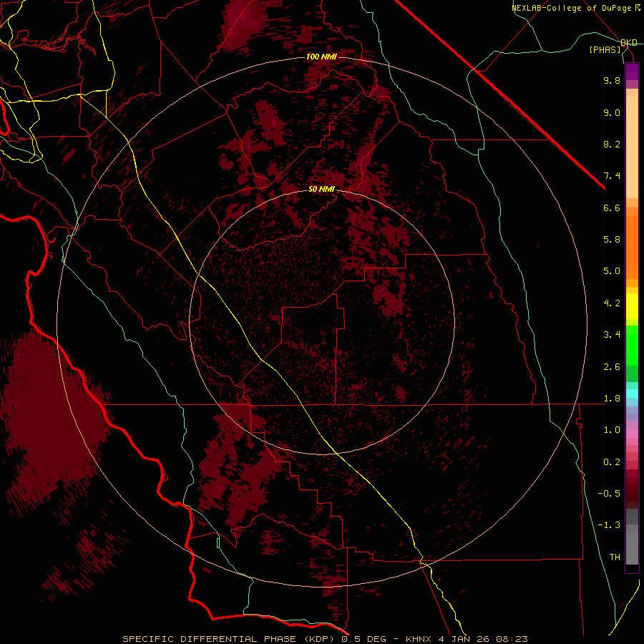Click the 2.6 value on the color scale
The height and width of the screenshot is (644, 644).
[x=612, y=367]
